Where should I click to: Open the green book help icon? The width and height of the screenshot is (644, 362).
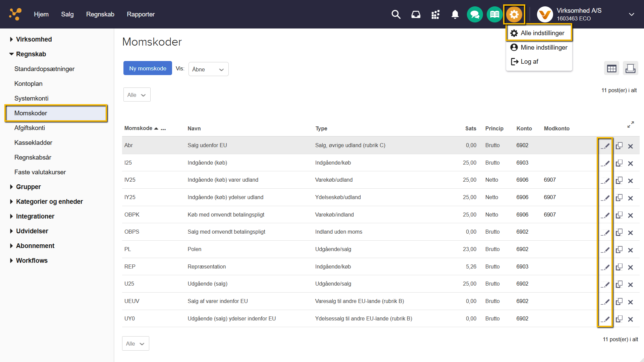pos(494,14)
